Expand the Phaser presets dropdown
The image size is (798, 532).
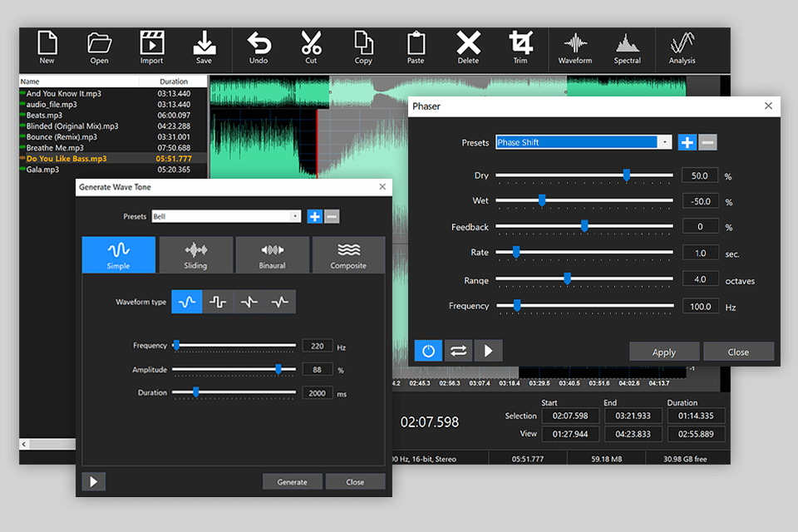pos(664,143)
